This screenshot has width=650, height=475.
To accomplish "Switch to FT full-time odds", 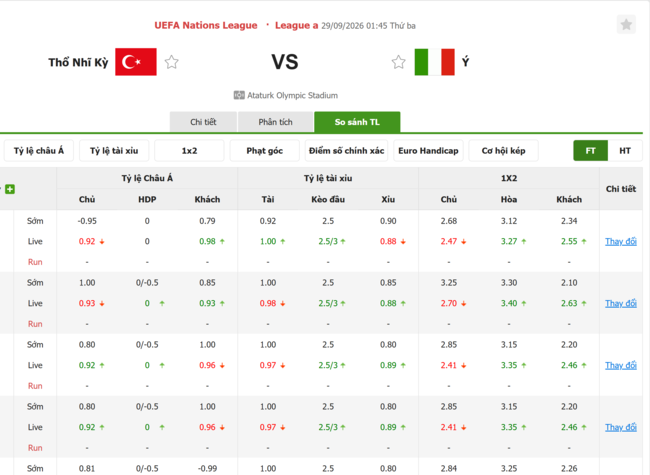I will tap(590, 150).
